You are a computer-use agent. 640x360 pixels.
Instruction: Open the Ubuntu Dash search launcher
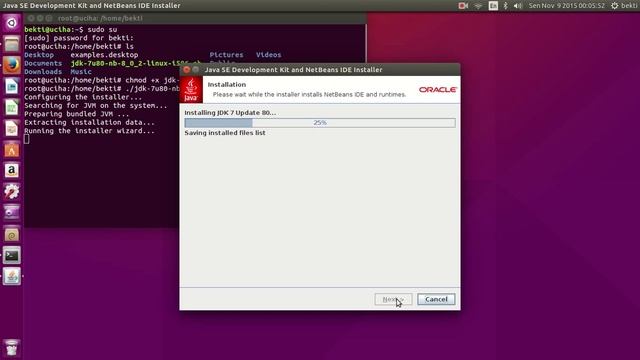11,23
